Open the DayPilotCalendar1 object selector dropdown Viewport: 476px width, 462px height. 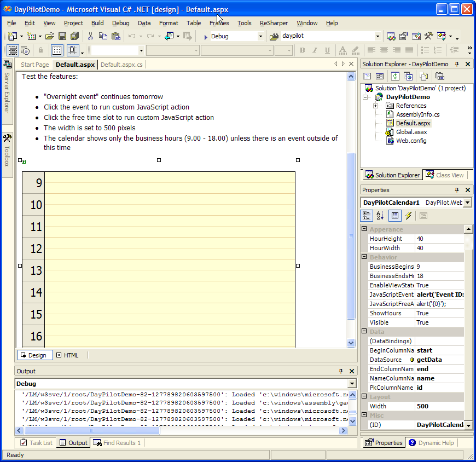(467, 203)
